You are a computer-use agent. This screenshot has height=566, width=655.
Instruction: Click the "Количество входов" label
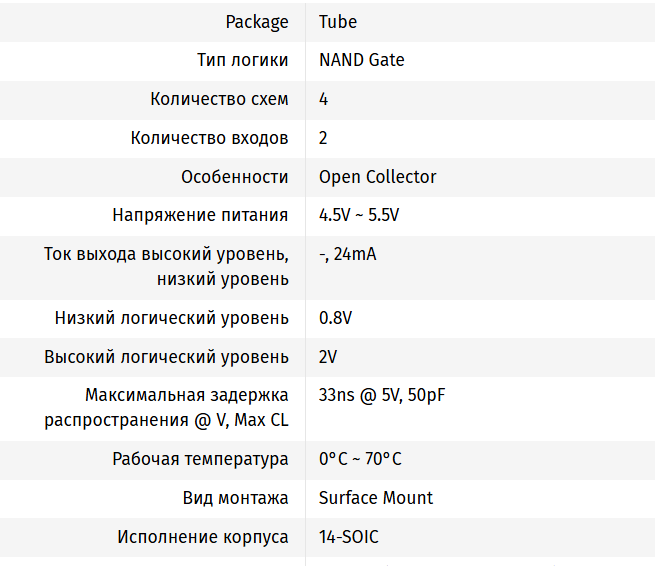coord(209,138)
